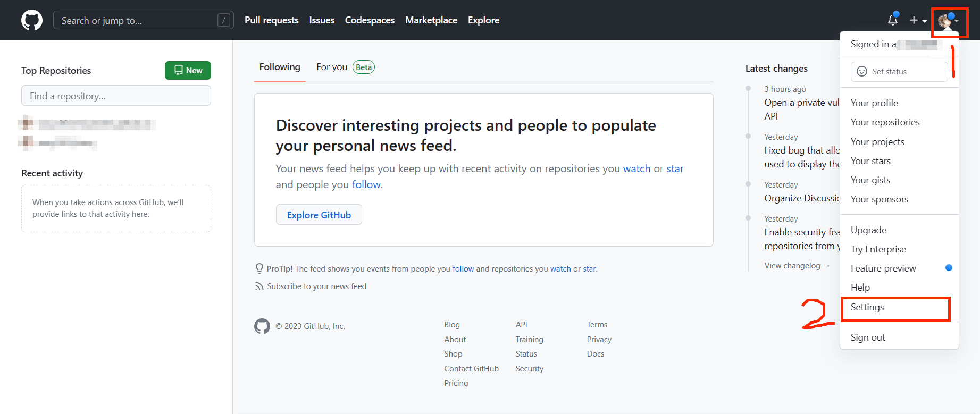
Task: Click the slash shortcut key in search
Action: [x=224, y=20]
